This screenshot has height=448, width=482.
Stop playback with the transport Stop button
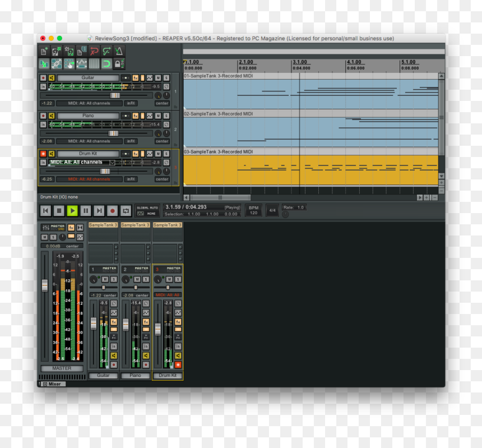click(x=59, y=211)
